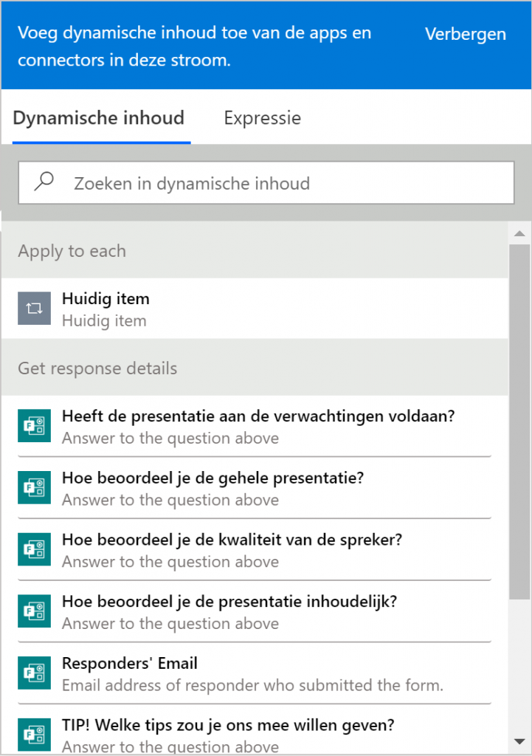The image size is (532, 756).
Task: Insert 'Huidig item' dynamic content
Action: pyautogui.click(x=255, y=309)
